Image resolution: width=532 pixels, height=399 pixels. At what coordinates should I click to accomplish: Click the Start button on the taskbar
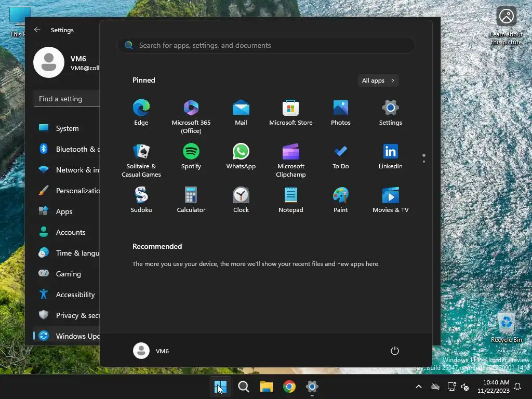coord(220,387)
